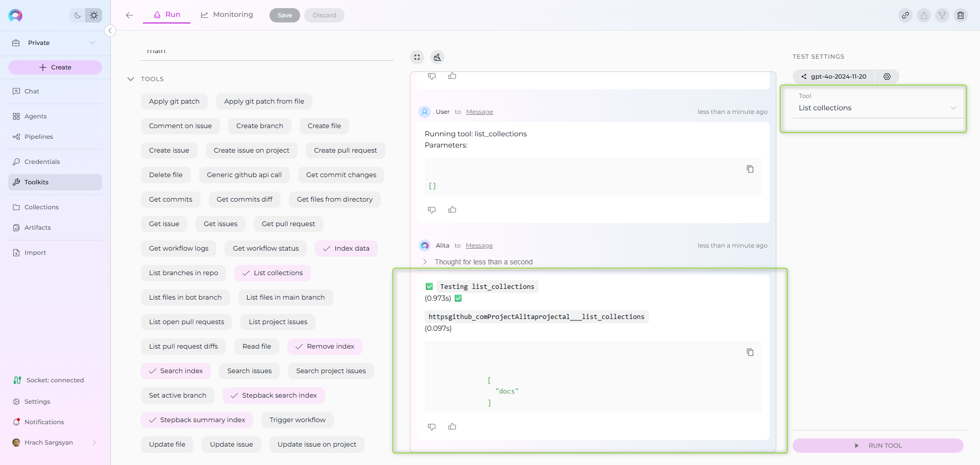Switch to light mode sun icon

pos(94,15)
